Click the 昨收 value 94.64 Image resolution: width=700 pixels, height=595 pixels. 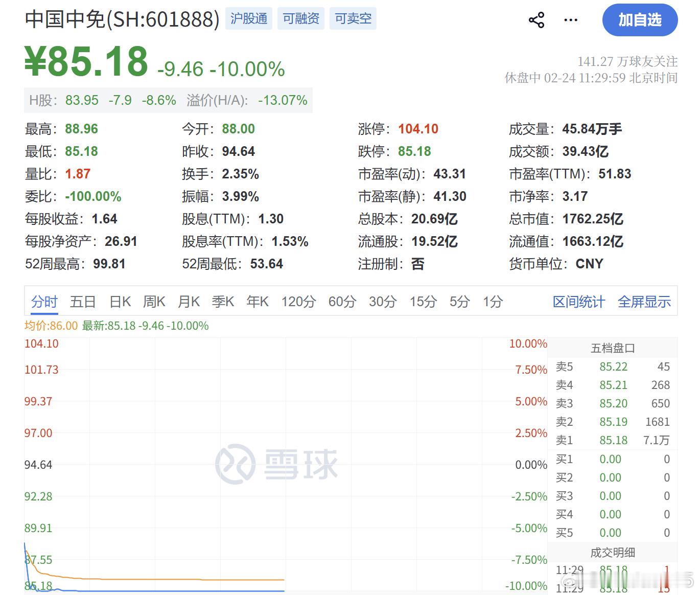coord(239,151)
